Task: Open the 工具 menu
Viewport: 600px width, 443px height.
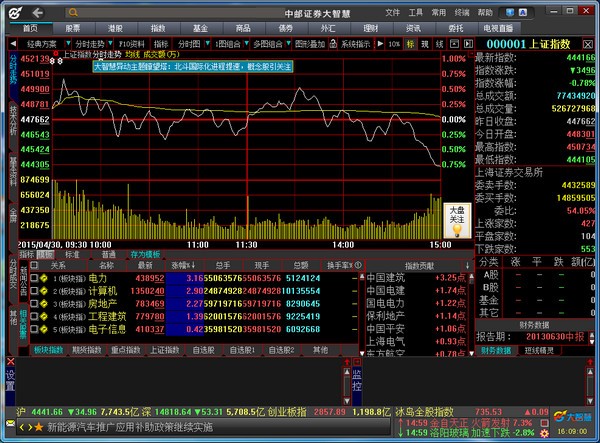Action: (416, 13)
